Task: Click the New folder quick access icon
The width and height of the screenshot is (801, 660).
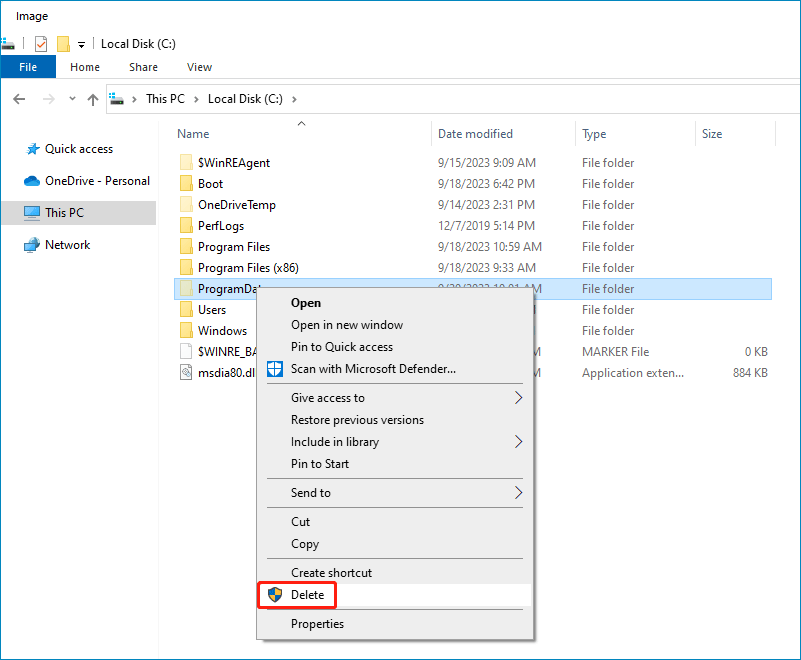Action: (x=63, y=44)
